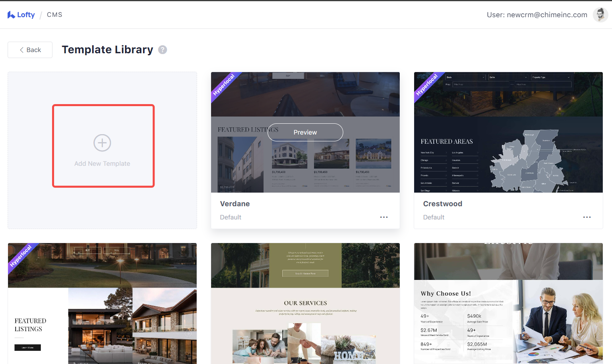Open the Hyperlocal Featured Listings house template thumbnail
Viewport: 612px width, 364px height.
click(102, 304)
